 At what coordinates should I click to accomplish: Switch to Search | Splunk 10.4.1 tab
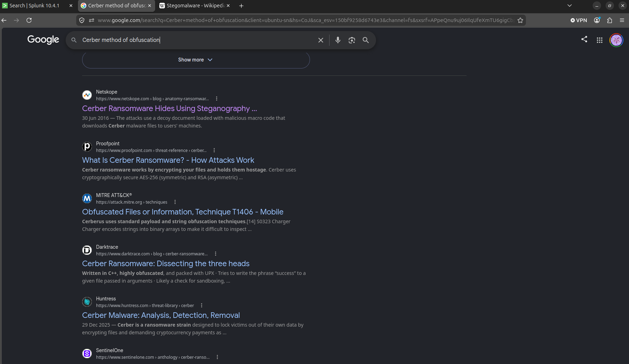34,6
